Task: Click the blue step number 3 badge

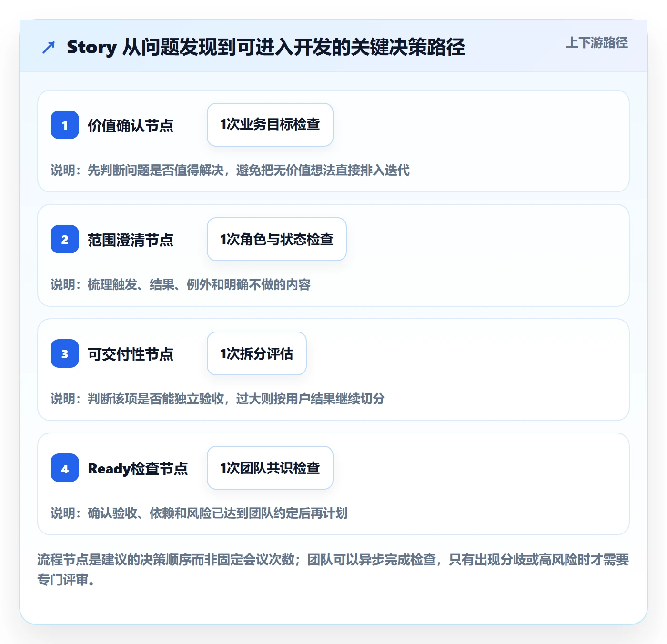Action: coord(65,353)
